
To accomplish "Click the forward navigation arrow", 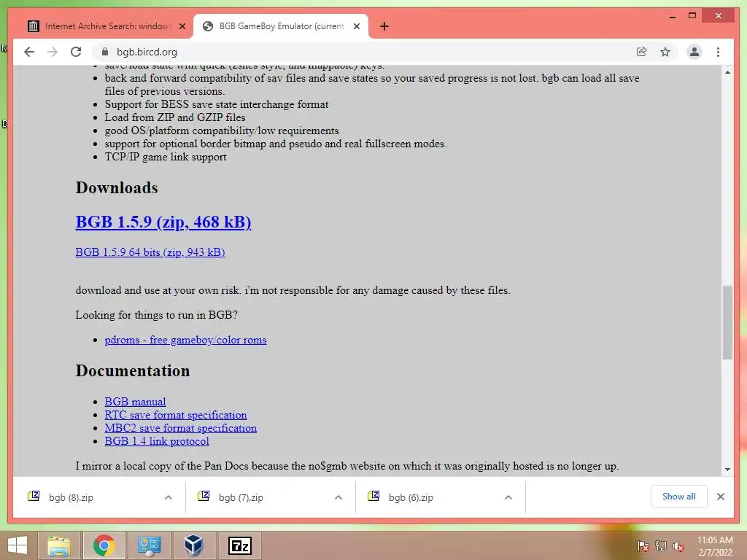I will (x=53, y=52).
